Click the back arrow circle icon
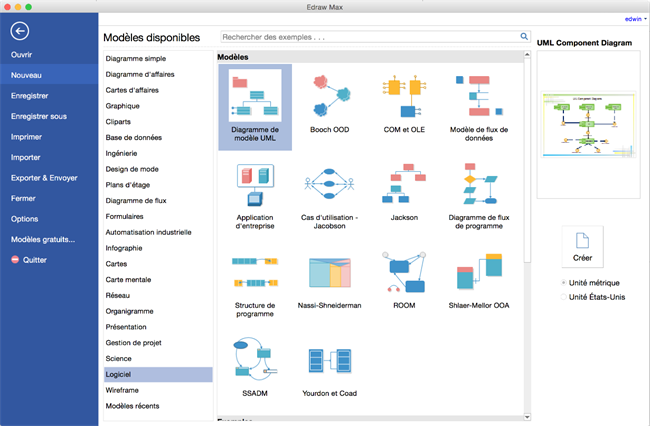Screen dimensions: 650x426 20,31
